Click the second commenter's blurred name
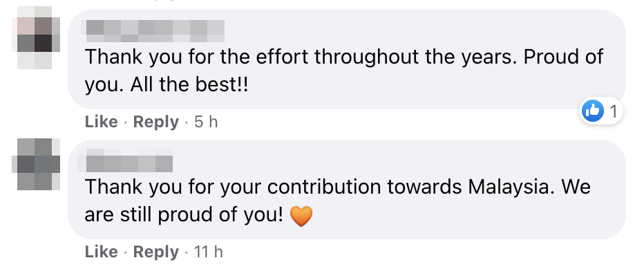This screenshot has width=644, height=267. click(130, 160)
